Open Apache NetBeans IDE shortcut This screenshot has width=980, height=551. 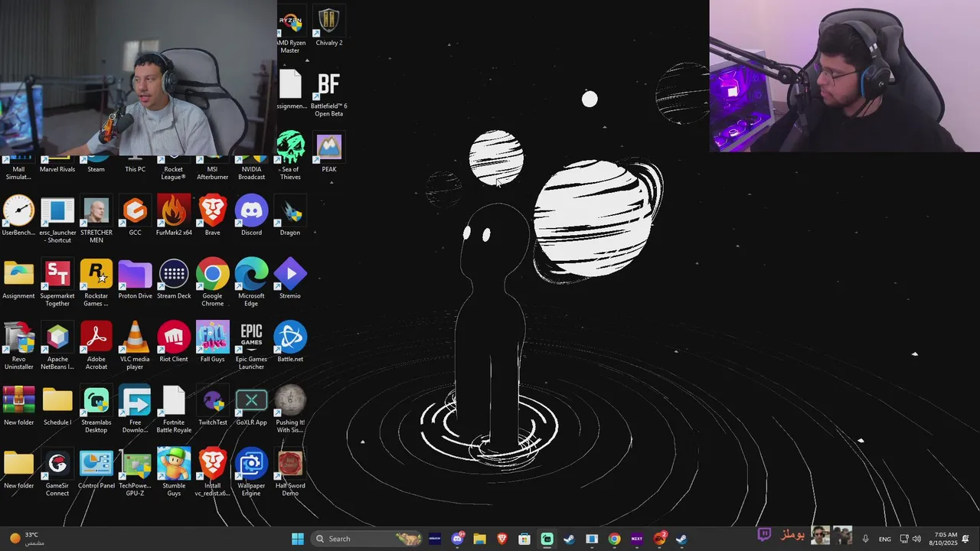(x=57, y=347)
